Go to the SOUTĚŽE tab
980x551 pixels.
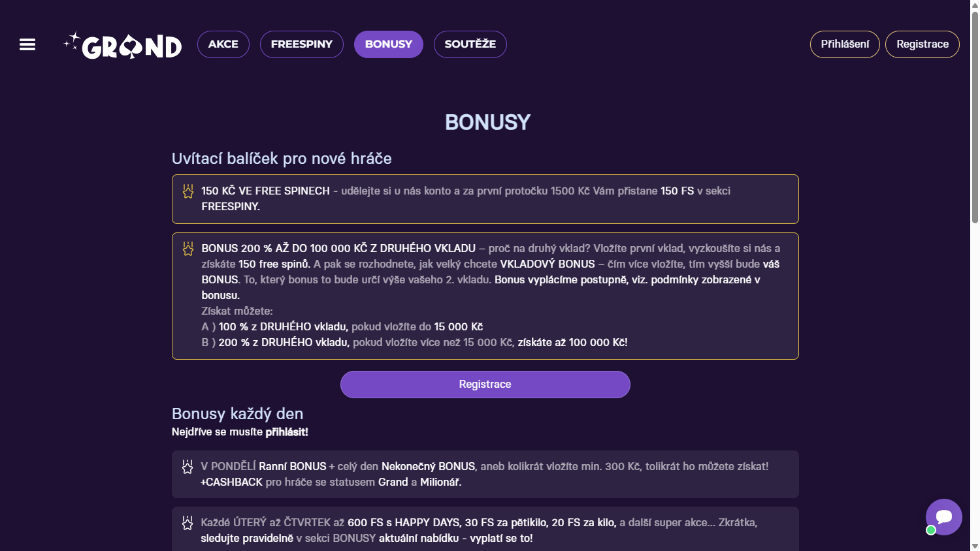470,44
